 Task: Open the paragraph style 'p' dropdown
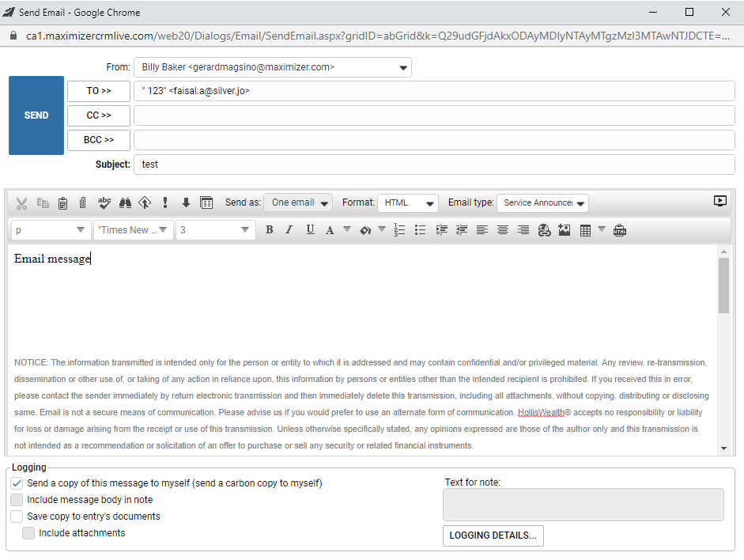[51, 230]
